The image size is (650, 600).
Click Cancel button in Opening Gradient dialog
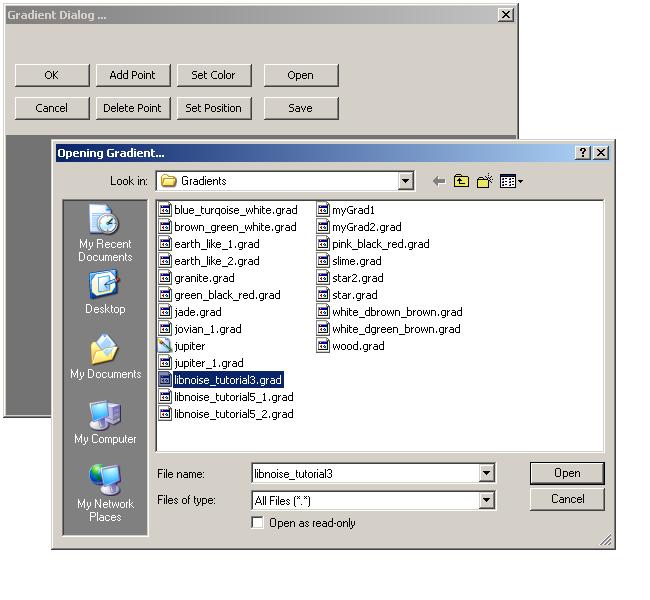567,499
